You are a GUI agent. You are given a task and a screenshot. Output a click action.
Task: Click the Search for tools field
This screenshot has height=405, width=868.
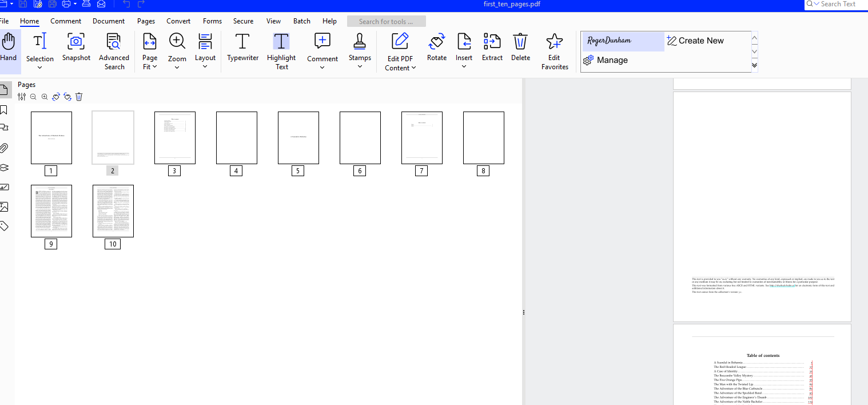(387, 22)
